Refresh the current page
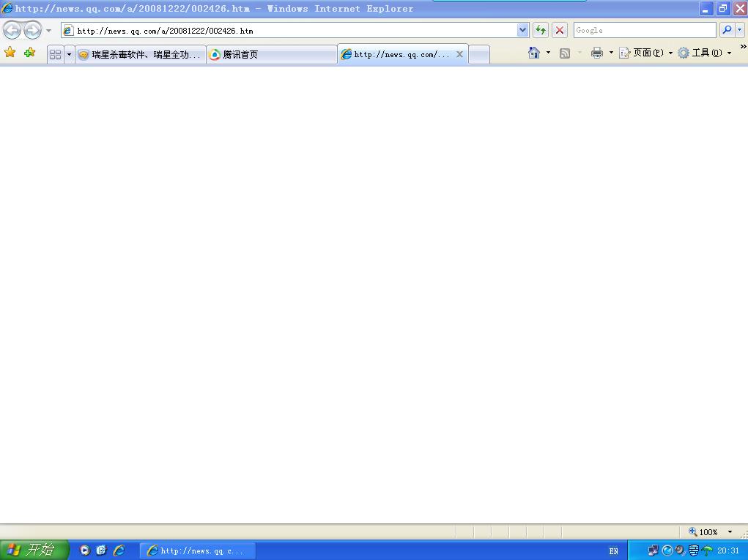The height and width of the screenshot is (560, 748). click(x=541, y=31)
